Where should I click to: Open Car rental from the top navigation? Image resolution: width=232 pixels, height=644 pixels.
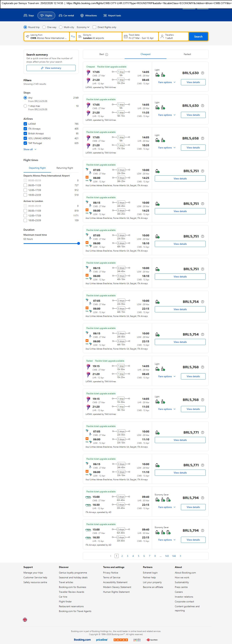(x=66, y=15)
